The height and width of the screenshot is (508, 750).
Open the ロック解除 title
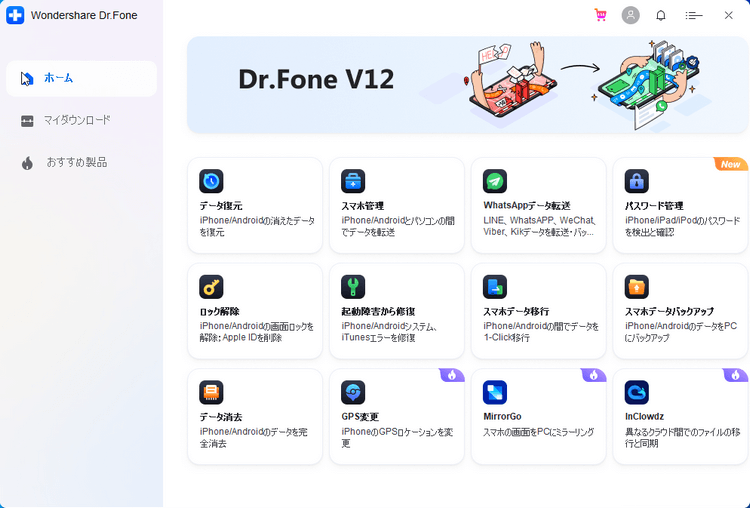coord(219,311)
